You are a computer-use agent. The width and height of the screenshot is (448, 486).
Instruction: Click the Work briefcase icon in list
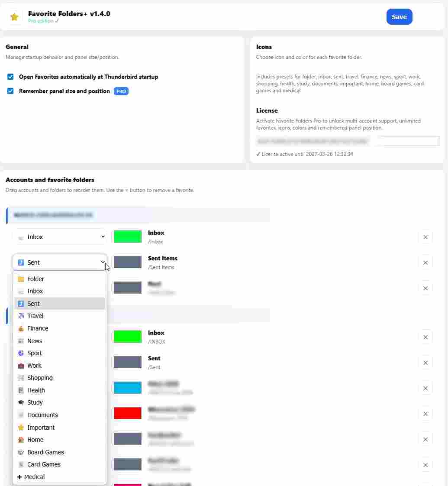click(x=21, y=366)
